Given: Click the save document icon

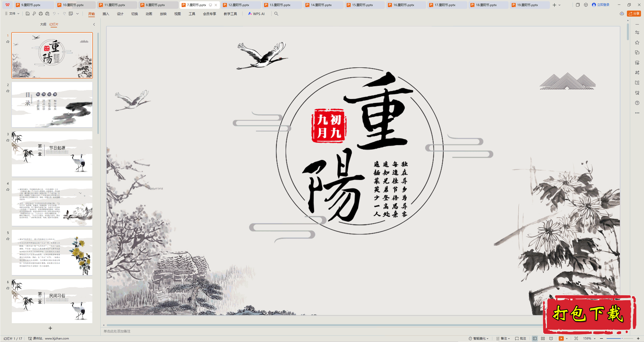Looking at the screenshot, I should (28, 14).
